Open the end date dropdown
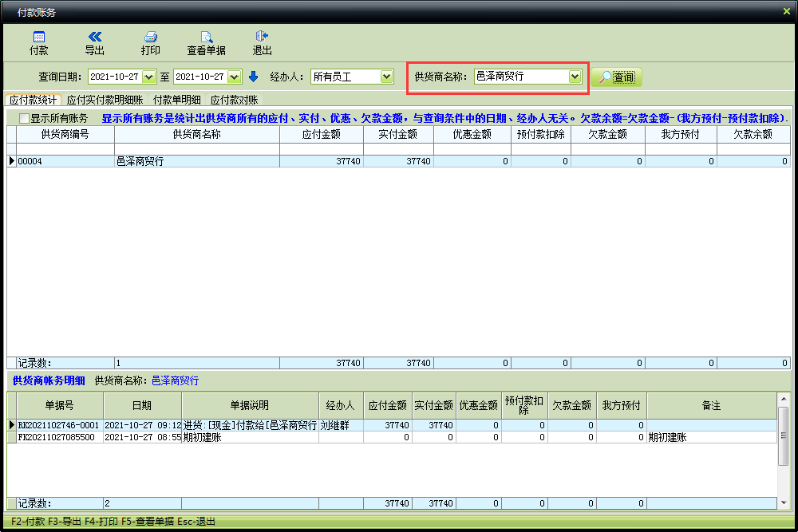Screen dimensions: 798x532 pos(234,77)
